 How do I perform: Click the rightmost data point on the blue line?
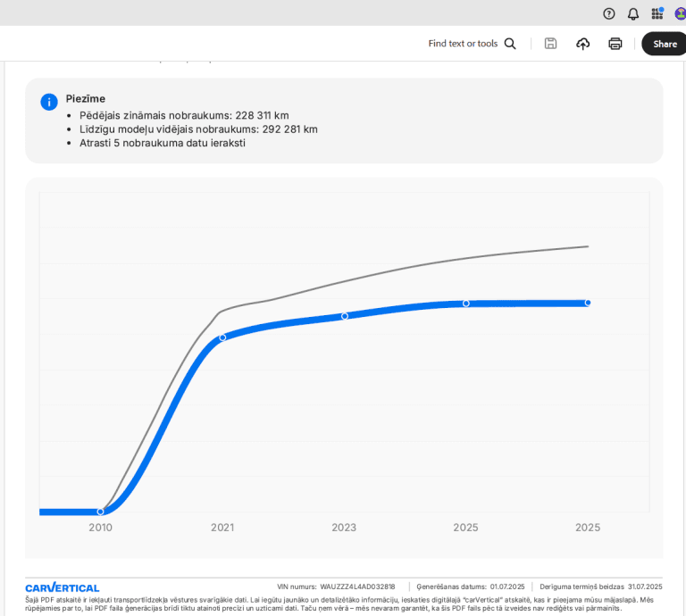coord(588,303)
